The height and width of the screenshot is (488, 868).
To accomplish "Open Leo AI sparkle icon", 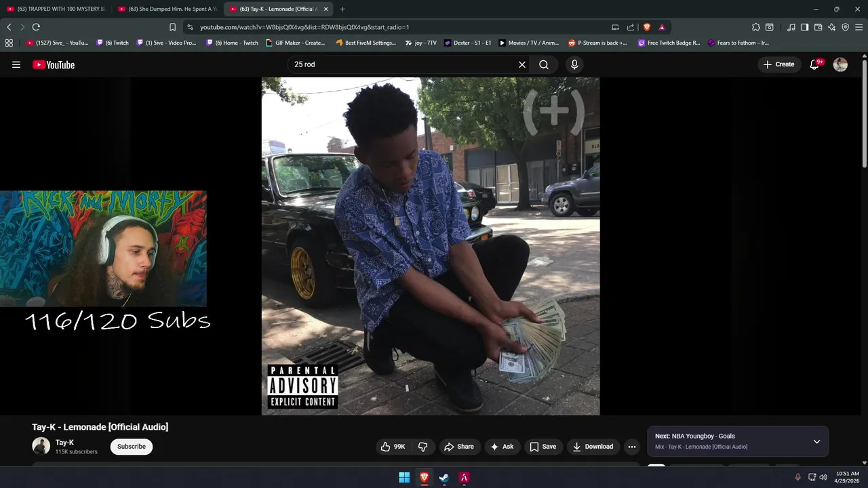I will tap(832, 27).
